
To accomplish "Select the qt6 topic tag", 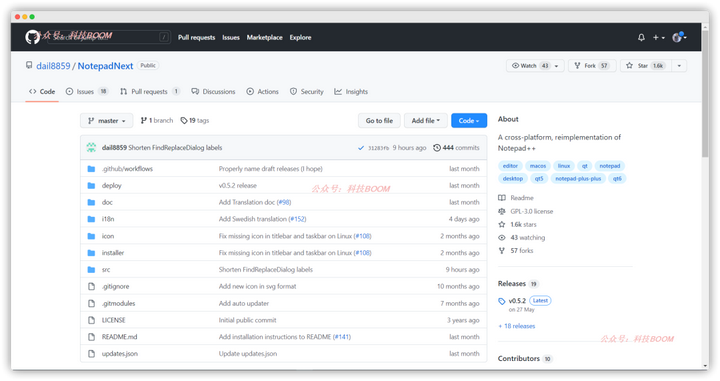I will click(x=617, y=179).
